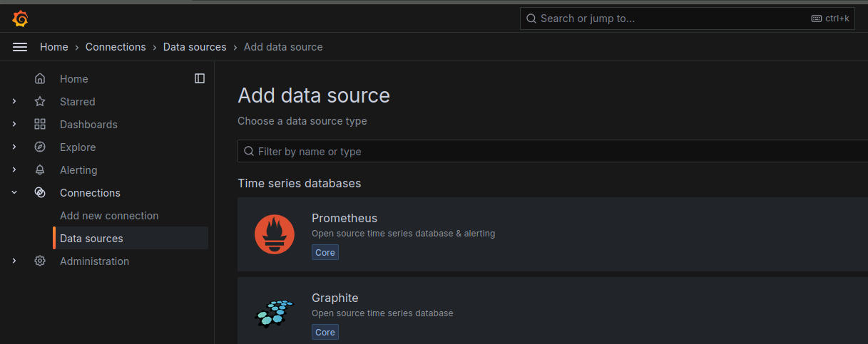The width and height of the screenshot is (868, 344).
Task: Click the Starred star icon
Action: [40, 102]
